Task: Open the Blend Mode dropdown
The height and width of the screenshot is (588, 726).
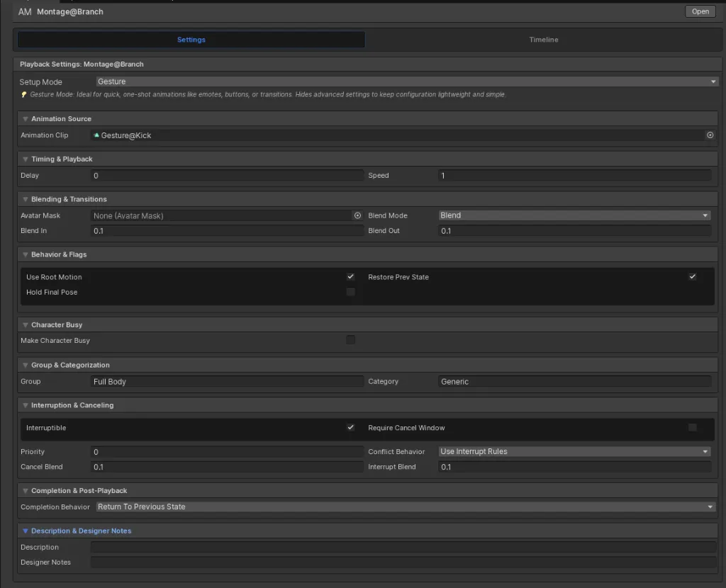Action: click(x=574, y=215)
